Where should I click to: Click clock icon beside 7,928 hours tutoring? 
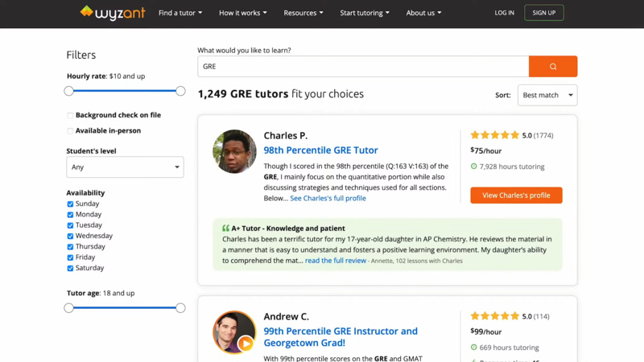473,167
